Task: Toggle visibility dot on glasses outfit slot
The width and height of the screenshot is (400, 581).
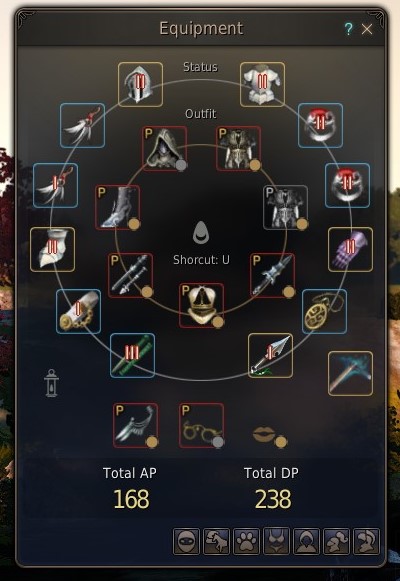Action: (219, 442)
